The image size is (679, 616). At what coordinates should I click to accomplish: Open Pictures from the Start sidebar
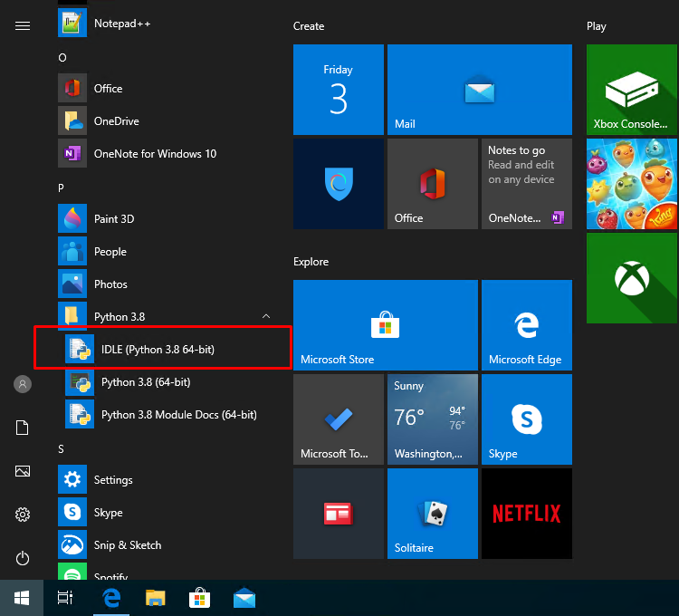(23, 471)
